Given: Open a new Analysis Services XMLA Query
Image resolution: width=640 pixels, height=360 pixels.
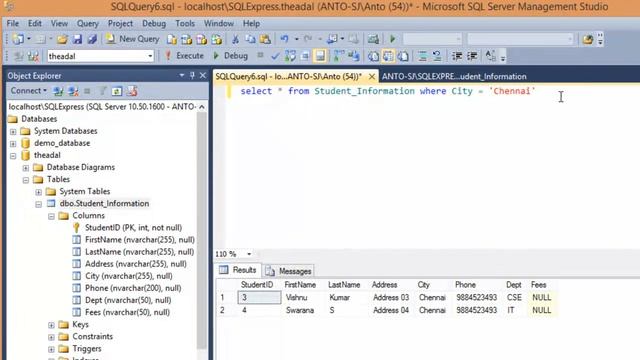Looking at the screenshot, I should click(217, 39).
